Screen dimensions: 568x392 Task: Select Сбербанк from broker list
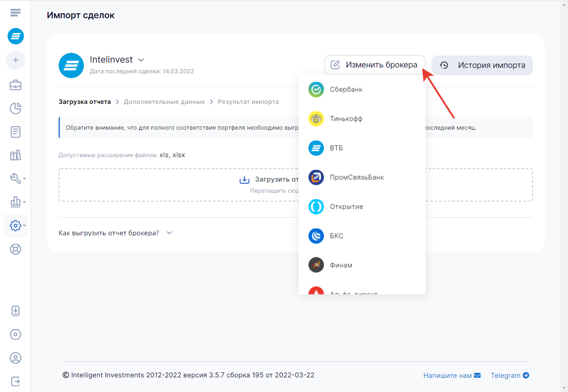click(x=346, y=90)
